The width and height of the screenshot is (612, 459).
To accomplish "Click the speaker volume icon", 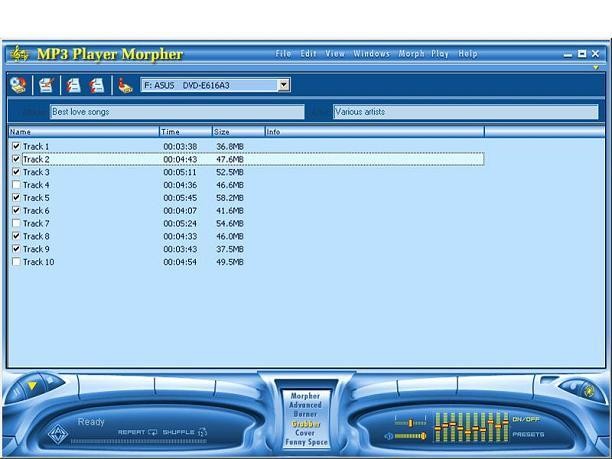I will tap(388, 436).
